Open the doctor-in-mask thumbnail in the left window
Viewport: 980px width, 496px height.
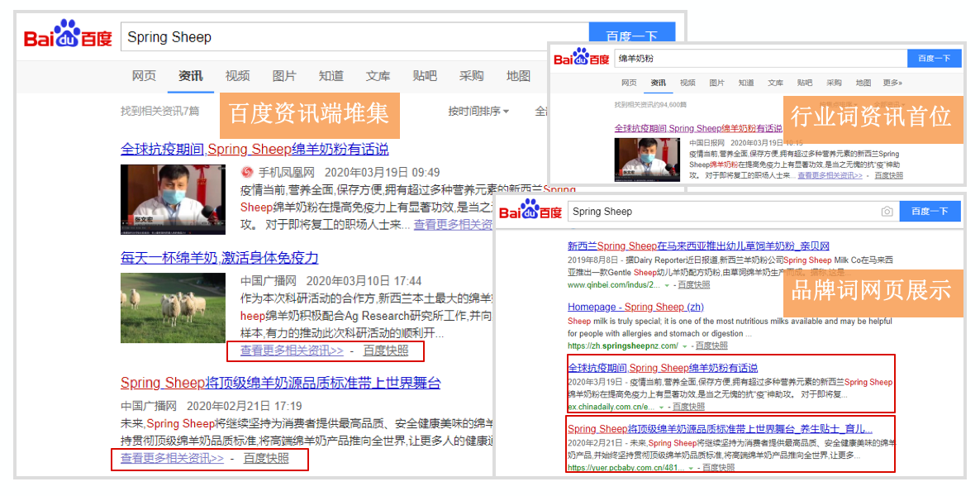174,199
